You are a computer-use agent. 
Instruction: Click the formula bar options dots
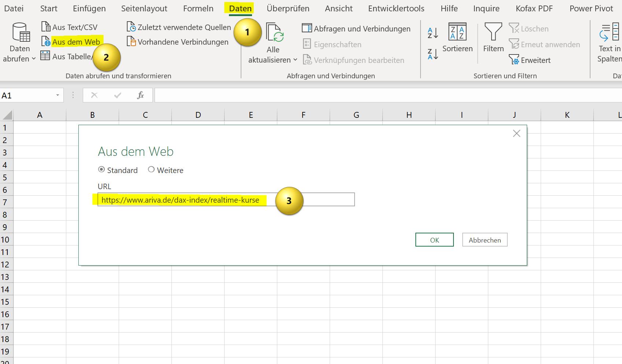(73, 95)
